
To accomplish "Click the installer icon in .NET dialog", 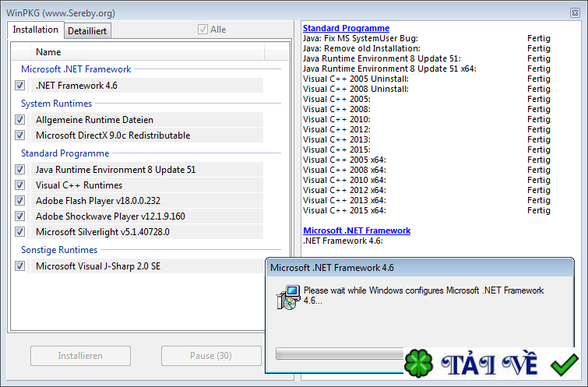I will pyautogui.click(x=288, y=297).
